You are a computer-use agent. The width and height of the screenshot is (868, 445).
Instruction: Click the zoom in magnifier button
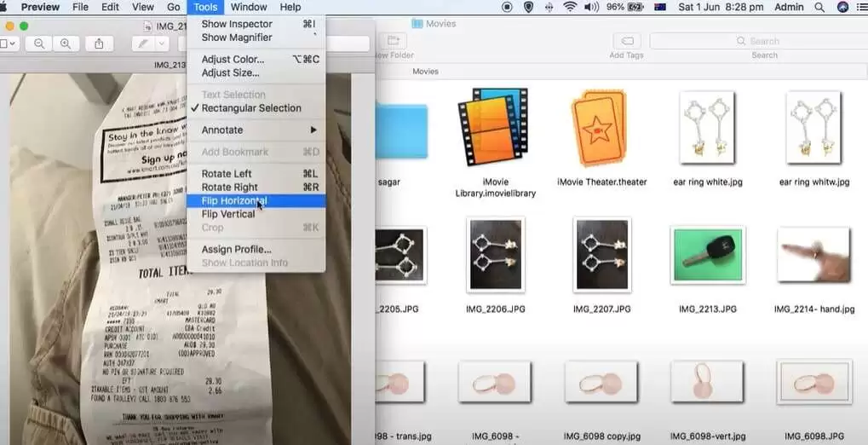[x=66, y=43]
